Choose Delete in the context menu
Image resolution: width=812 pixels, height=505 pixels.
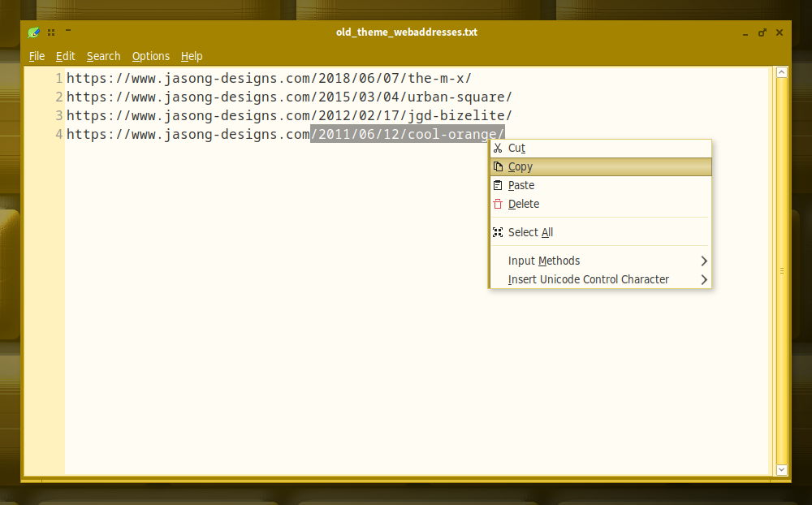[x=601, y=204]
